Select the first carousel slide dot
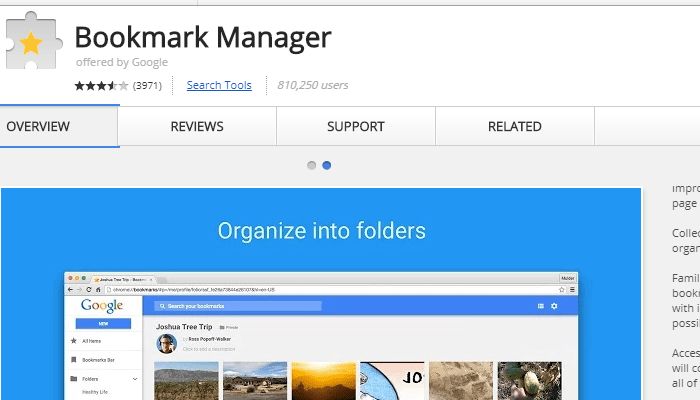Viewport: 700px width, 400px height. [312, 165]
